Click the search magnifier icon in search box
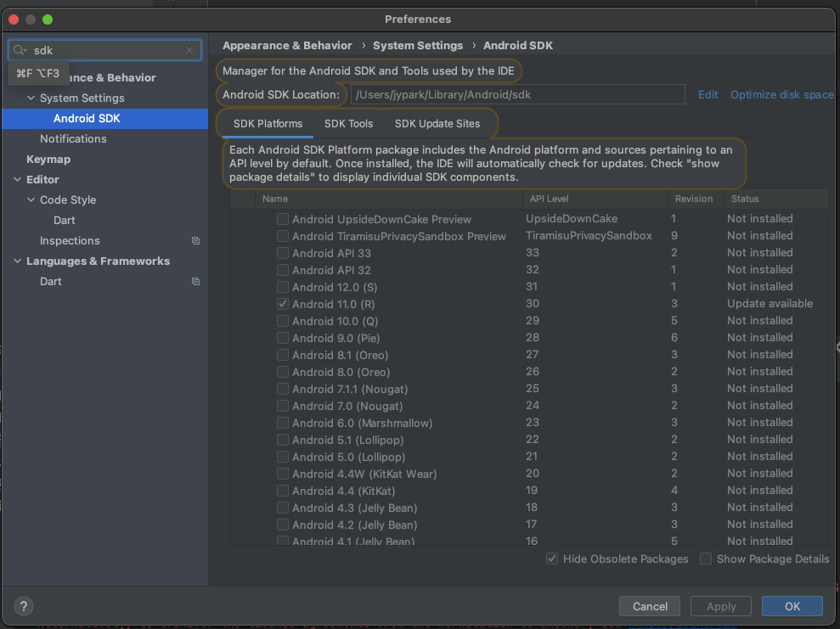This screenshot has width=840, height=629. [20, 50]
